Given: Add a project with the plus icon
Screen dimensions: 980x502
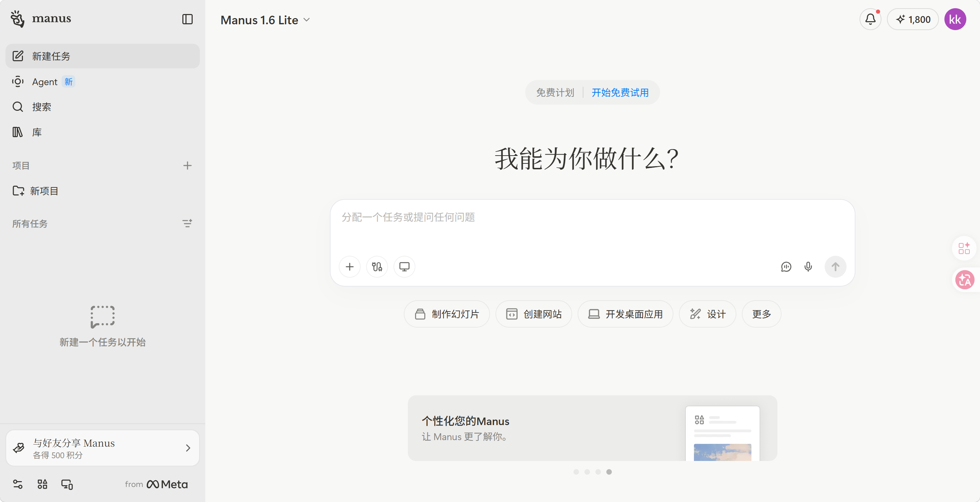Looking at the screenshot, I should (187, 166).
